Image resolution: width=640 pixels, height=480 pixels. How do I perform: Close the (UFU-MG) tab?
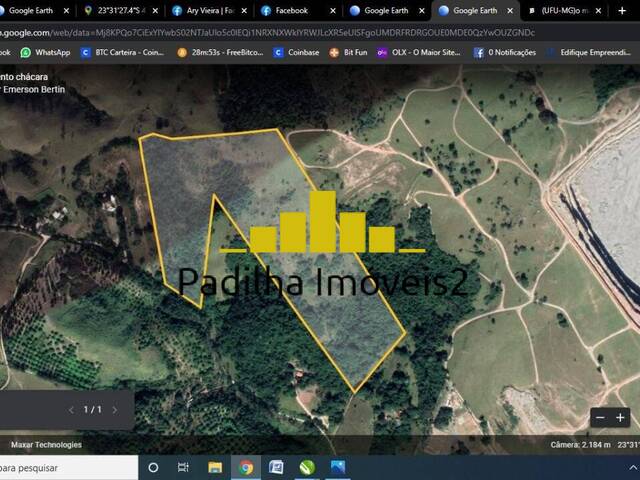tap(598, 11)
